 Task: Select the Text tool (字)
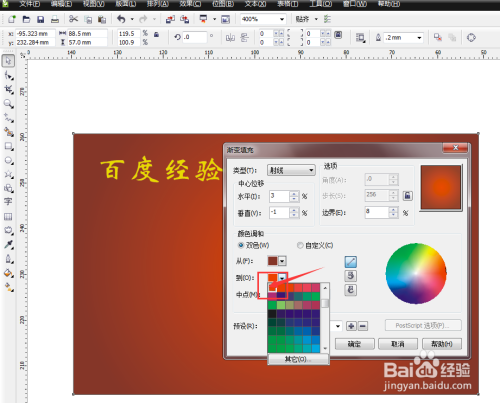(8, 202)
